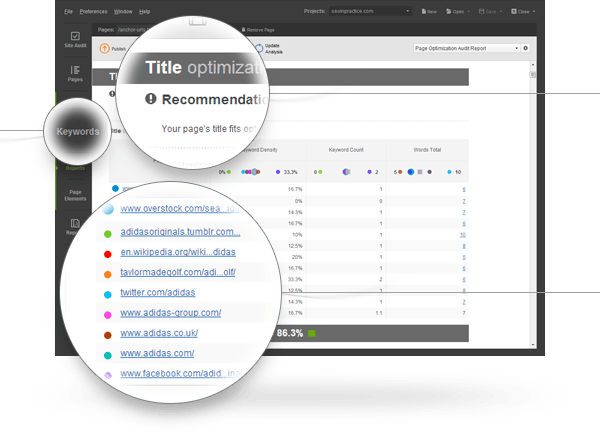Click the 86.3% score text
The width and height of the screenshot is (600, 439).
tap(290, 333)
